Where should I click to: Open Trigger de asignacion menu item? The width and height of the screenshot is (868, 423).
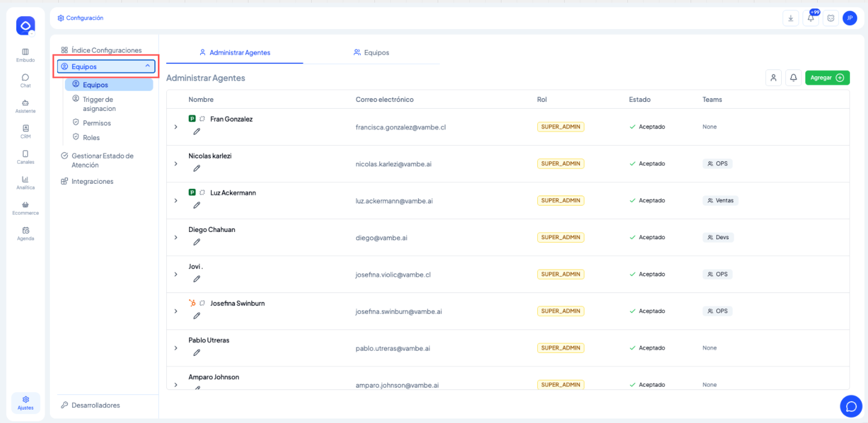tap(99, 104)
